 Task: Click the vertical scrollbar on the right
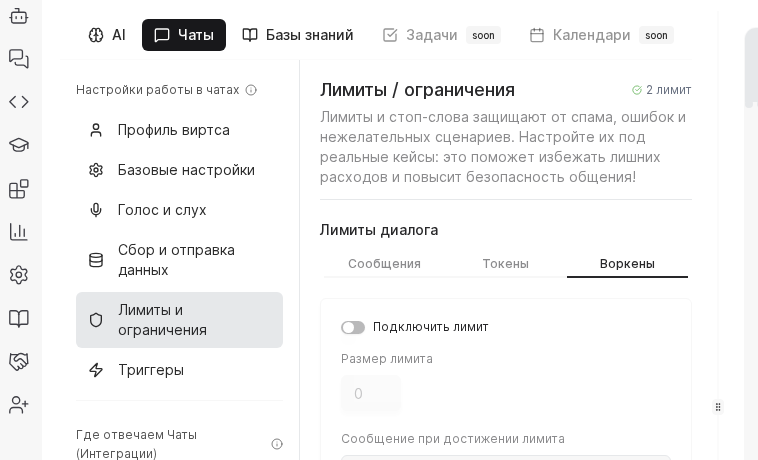point(750,70)
